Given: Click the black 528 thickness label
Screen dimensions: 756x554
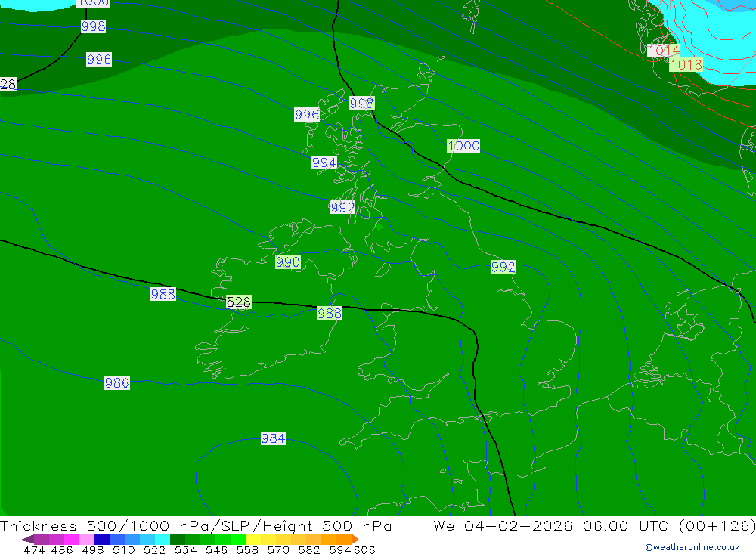Looking at the screenshot, I should point(239,302).
